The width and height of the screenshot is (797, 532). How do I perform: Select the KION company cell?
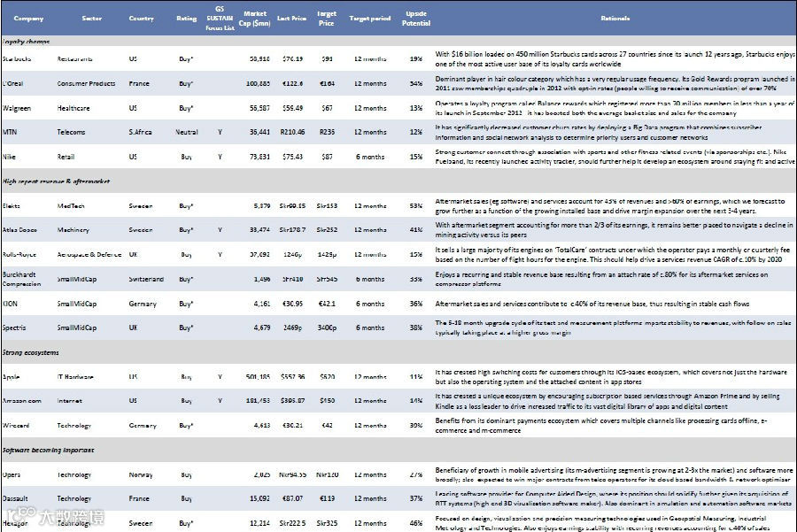[10, 304]
